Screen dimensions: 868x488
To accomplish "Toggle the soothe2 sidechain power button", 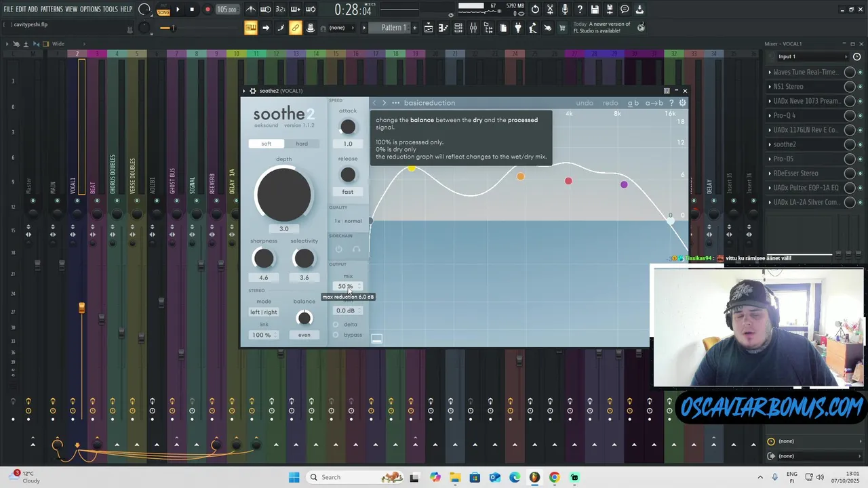I will [x=339, y=249].
